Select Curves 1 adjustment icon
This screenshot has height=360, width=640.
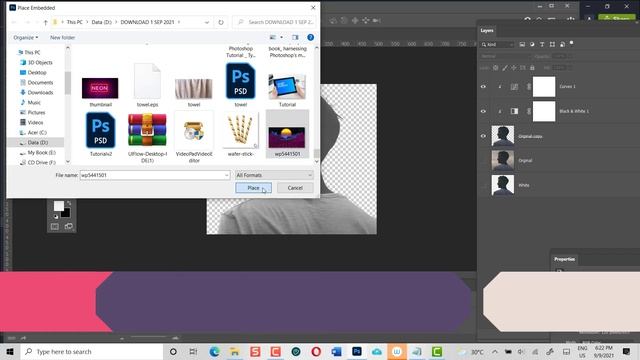(x=514, y=87)
